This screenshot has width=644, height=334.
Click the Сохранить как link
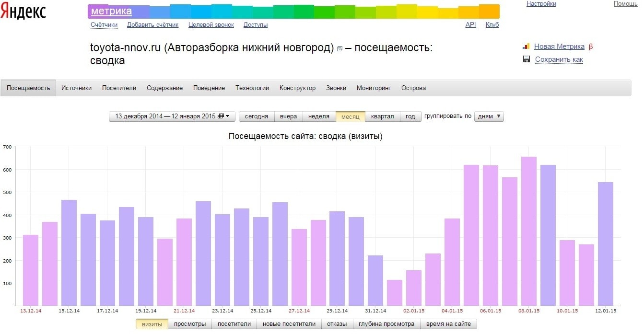point(559,59)
